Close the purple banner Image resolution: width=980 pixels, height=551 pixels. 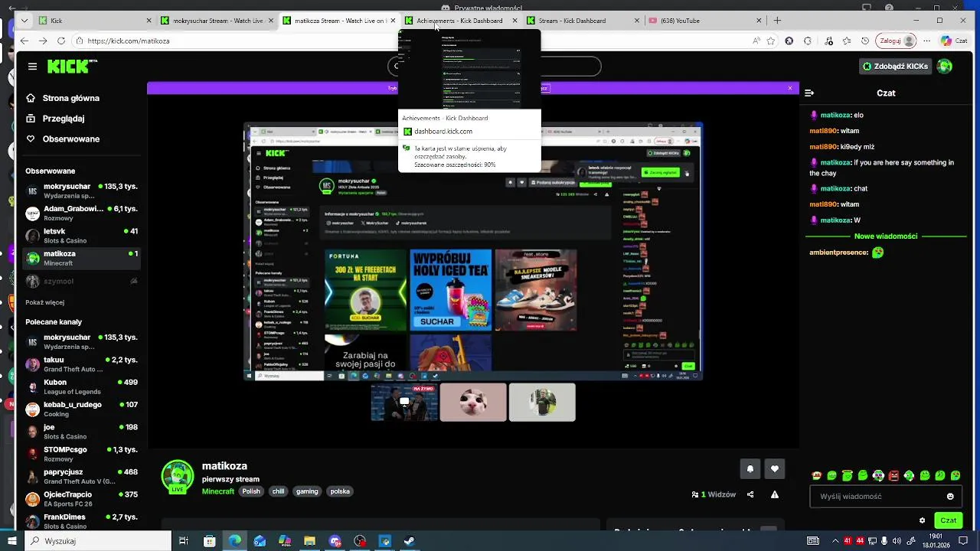790,88
